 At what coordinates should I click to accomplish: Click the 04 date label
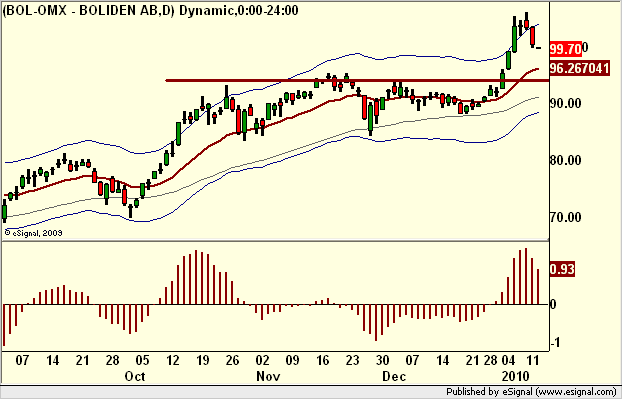pos(509,360)
